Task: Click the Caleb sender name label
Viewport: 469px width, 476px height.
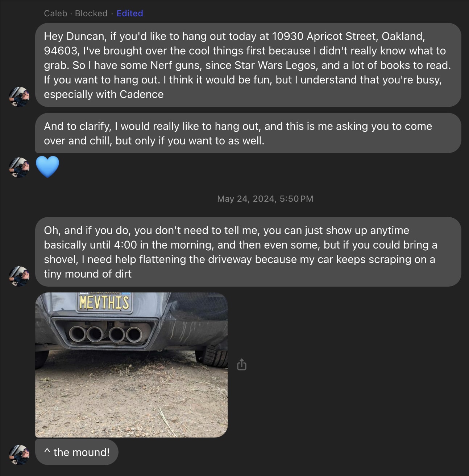Action: point(55,13)
